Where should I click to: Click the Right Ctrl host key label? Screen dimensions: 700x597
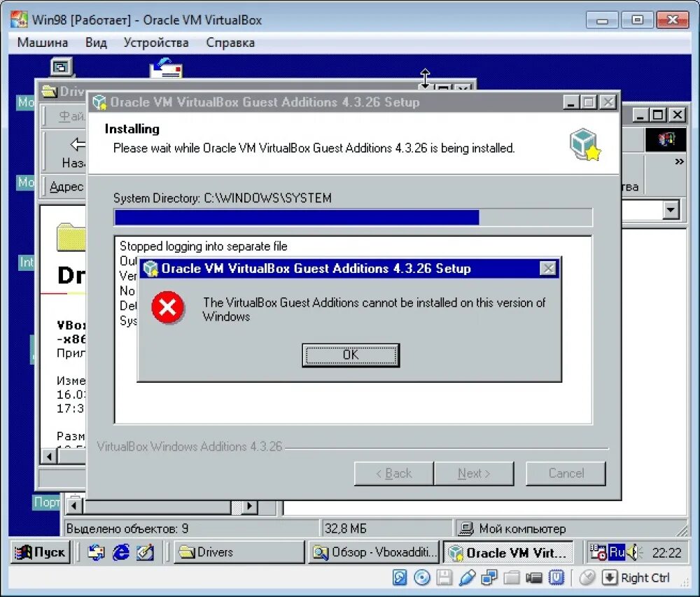[x=645, y=578]
